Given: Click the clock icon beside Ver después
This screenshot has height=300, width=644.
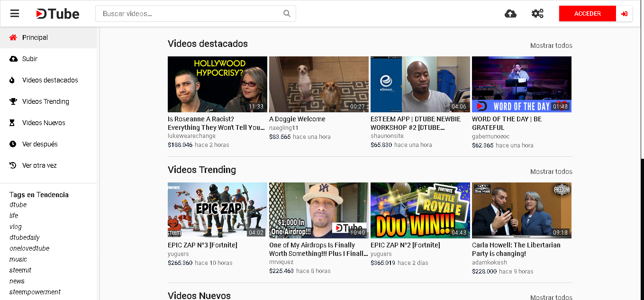Looking at the screenshot, I should [x=13, y=144].
